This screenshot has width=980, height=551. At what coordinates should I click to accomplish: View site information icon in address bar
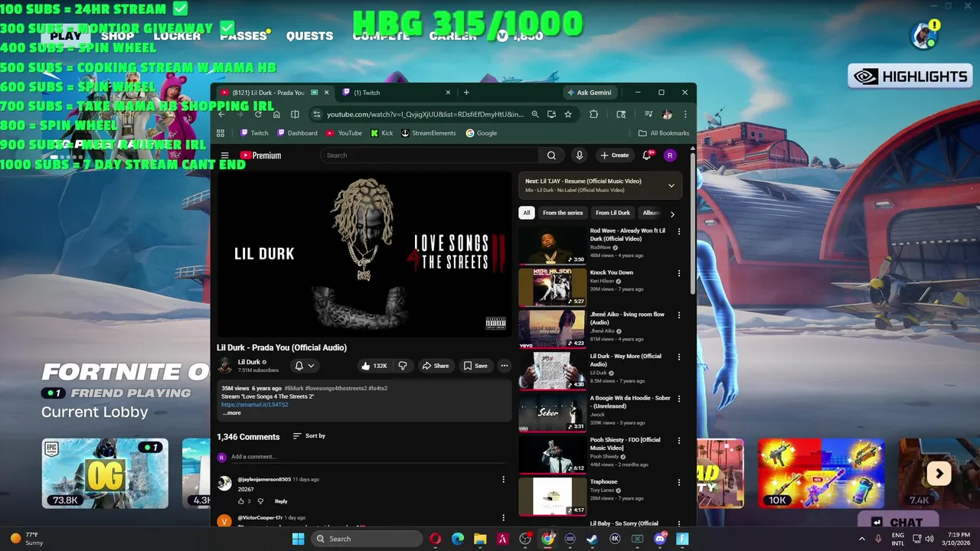[x=316, y=114]
